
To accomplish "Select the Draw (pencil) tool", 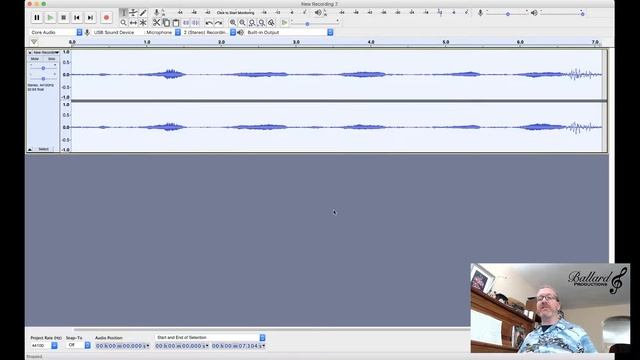I will [x=143, y=13].
